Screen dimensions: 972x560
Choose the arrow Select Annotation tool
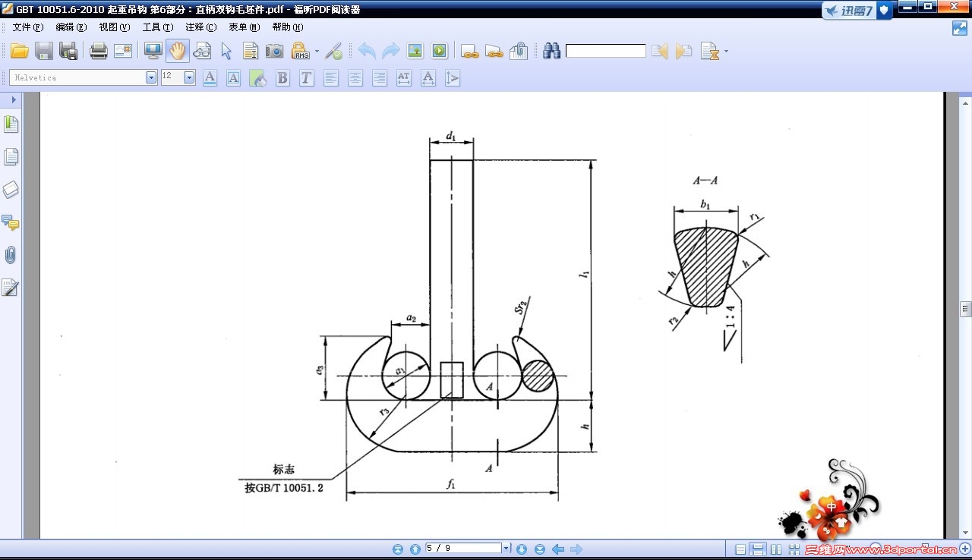226,51
